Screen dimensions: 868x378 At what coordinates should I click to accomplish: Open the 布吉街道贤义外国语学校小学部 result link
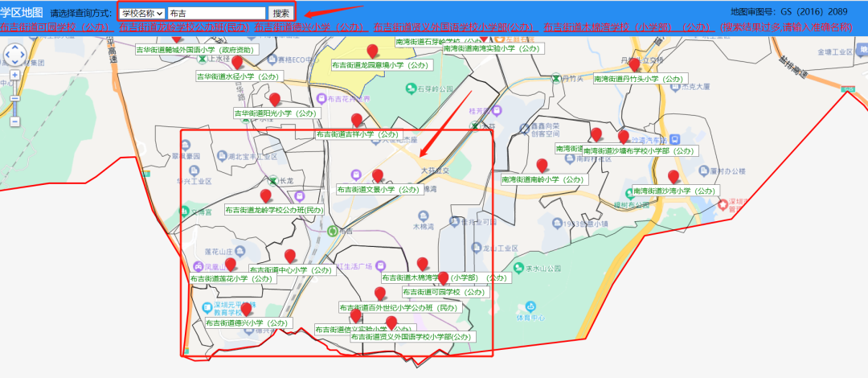456,27
